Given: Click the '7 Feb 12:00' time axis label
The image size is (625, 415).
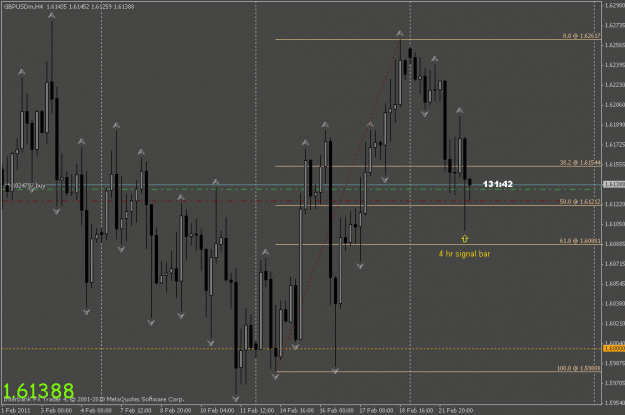Looking at the screenshot, I should tap(136, 410).
